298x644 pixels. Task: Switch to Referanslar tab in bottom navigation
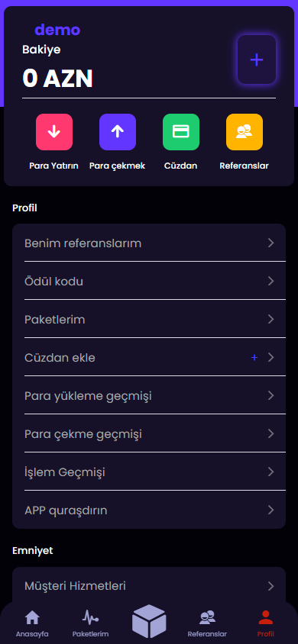coord(207,623)
